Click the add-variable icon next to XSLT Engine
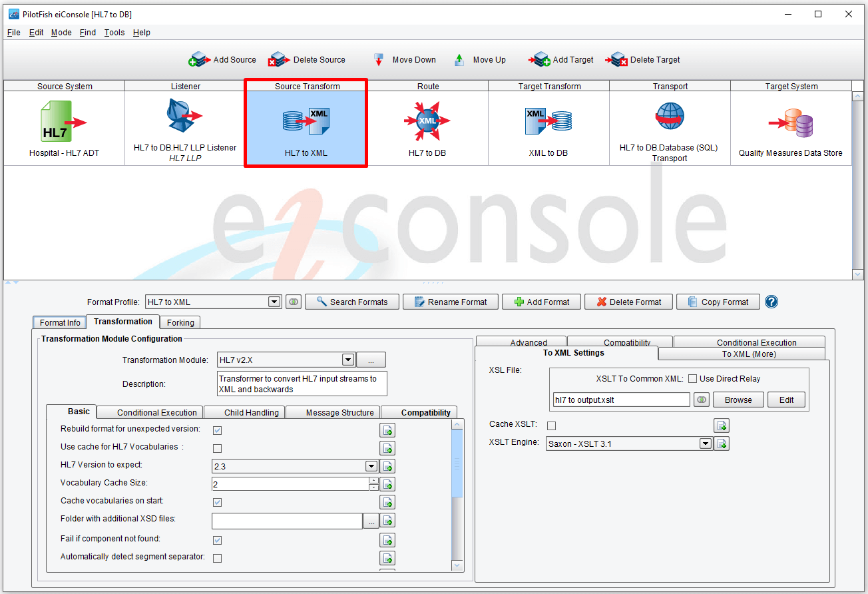 pyautogui.click(x=722, y=444)
